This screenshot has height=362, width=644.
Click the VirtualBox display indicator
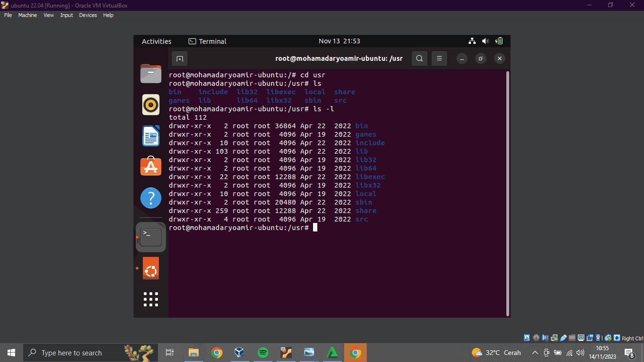point(581,338)
